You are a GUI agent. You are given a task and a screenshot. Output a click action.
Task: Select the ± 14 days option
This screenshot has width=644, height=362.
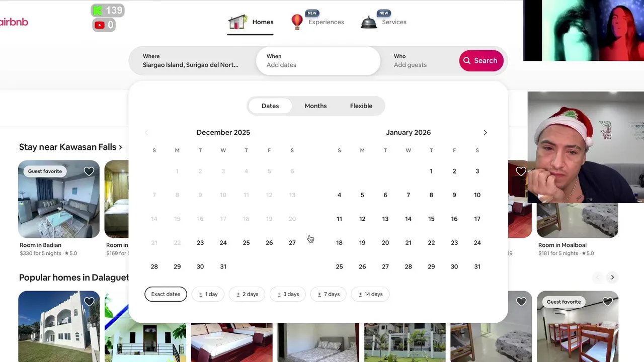pos(370,294)
